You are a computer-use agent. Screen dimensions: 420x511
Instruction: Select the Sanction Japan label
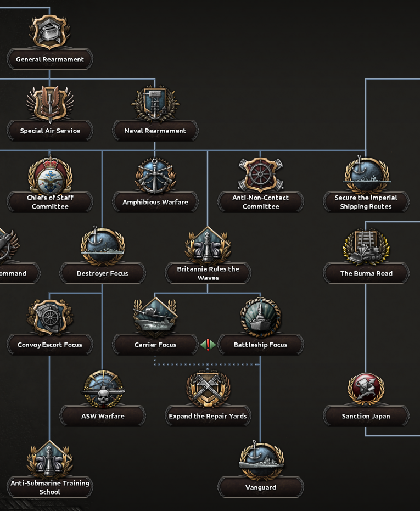point(366,416)
